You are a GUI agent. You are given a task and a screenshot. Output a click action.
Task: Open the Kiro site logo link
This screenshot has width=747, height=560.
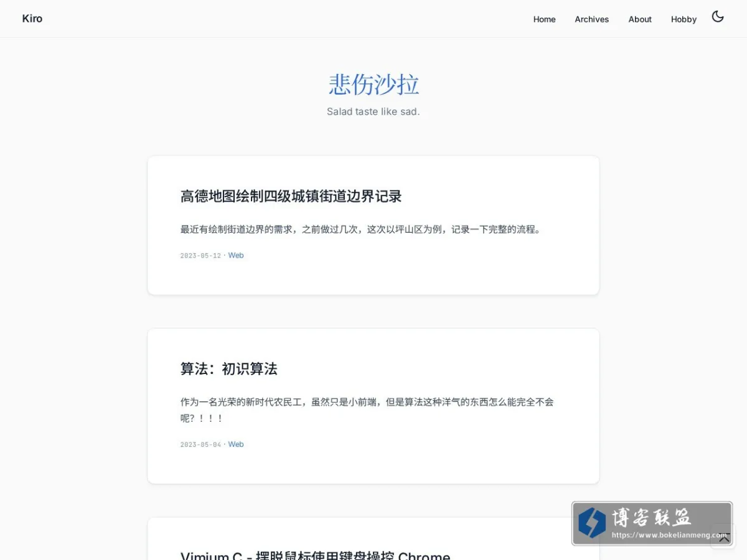click(x=32, y=19)
